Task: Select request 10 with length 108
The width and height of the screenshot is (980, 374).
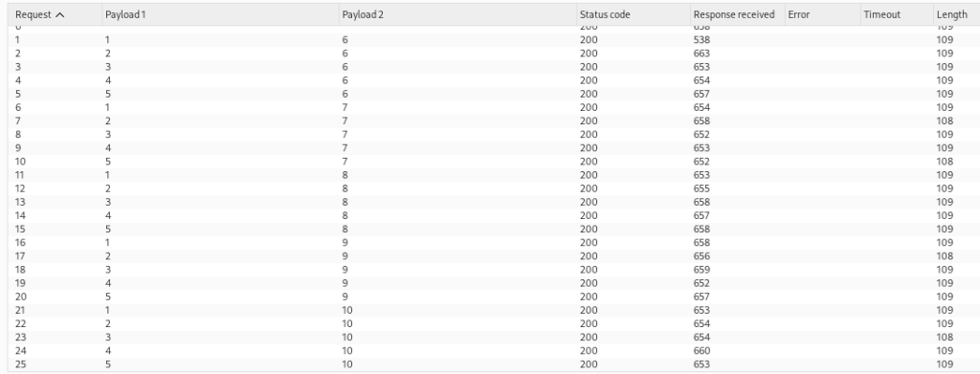Action: pyautogui.click(x=494, y=162)
